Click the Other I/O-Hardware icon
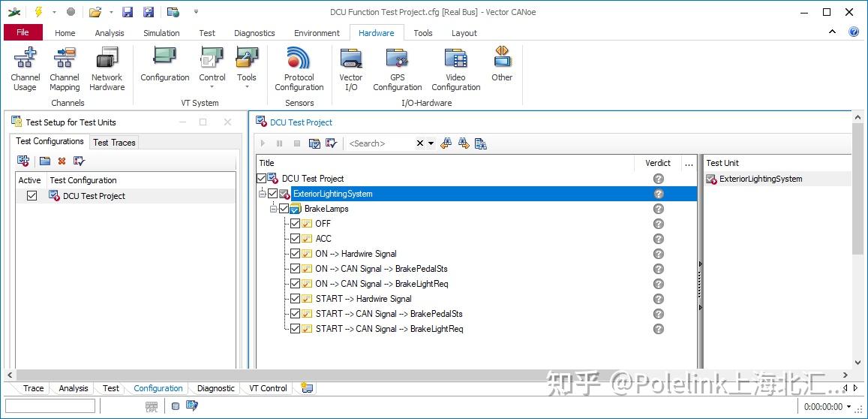 point(502,65)
